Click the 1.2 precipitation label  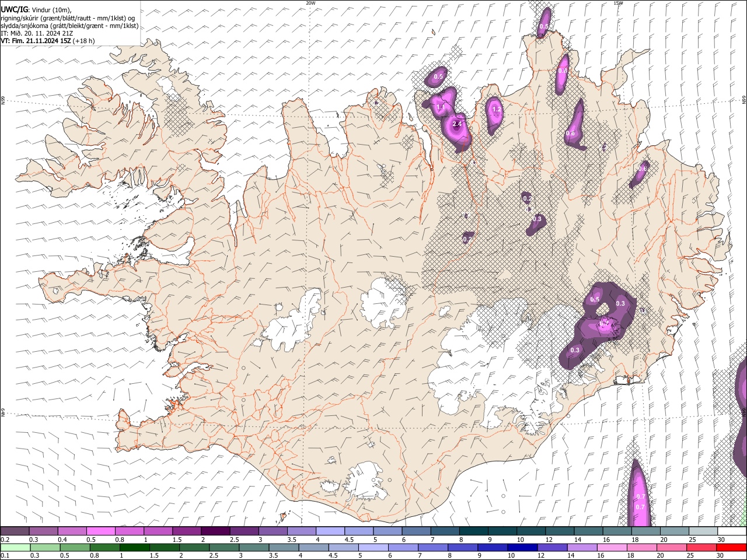point(497,109)
